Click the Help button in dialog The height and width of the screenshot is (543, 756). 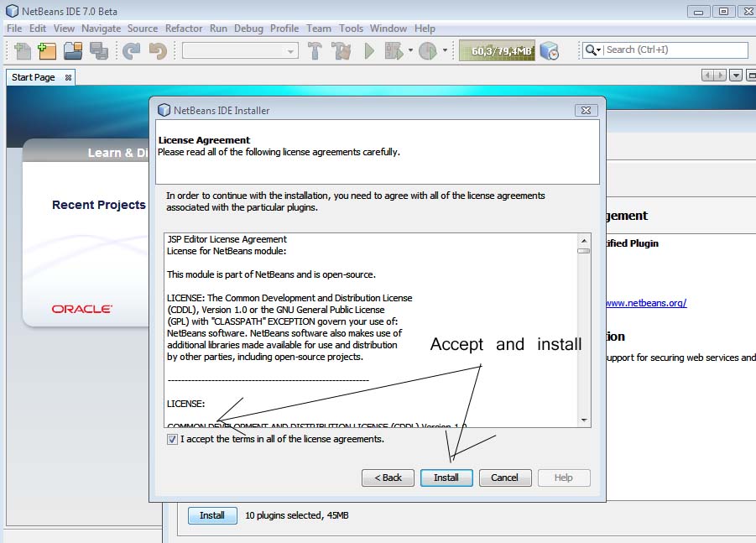point(564,478)
